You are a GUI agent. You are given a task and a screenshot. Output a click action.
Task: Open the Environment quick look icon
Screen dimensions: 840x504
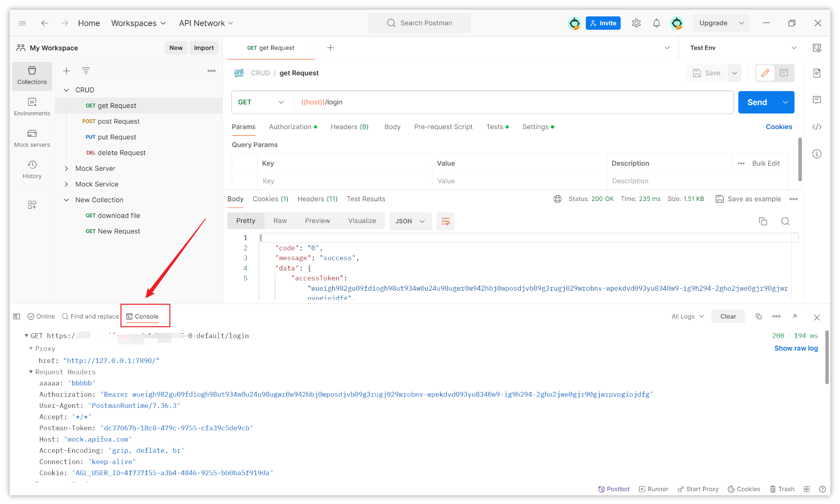(x=818, y=48)
